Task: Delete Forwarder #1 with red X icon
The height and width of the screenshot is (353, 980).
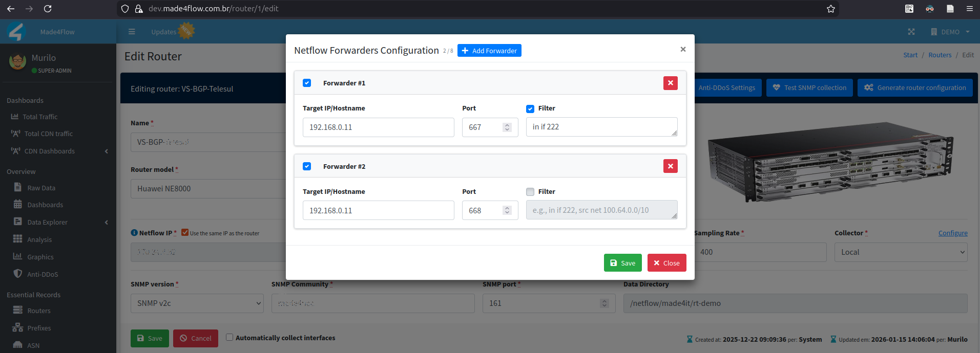Action: [670, 83]
